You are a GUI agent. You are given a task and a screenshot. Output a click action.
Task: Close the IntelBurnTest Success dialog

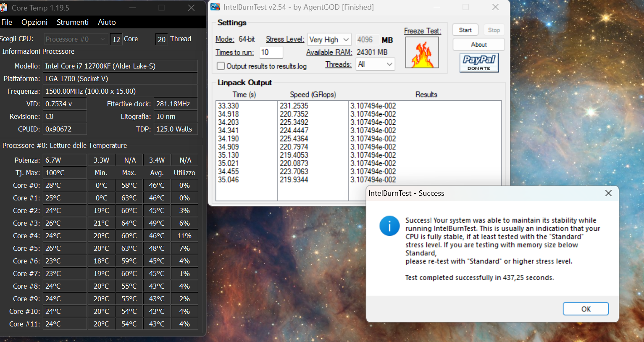click(x=608, y=193)
